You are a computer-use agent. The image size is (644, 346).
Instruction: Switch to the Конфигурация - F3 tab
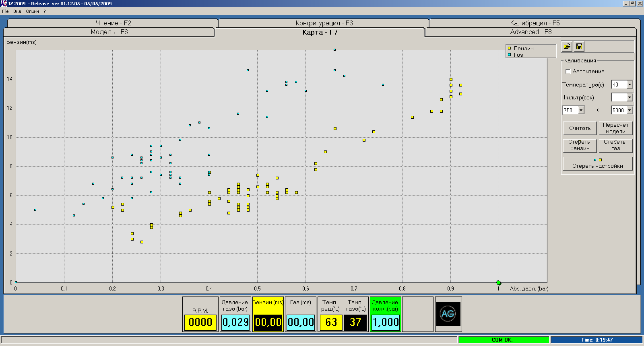[x=324, y=23]
